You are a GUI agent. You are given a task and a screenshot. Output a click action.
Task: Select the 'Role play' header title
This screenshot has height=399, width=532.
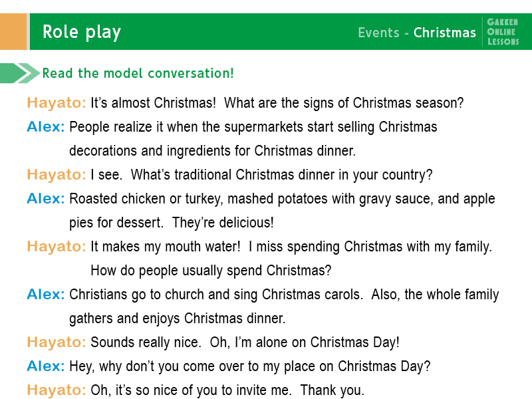pyautogui.click(x=81, y=33)
